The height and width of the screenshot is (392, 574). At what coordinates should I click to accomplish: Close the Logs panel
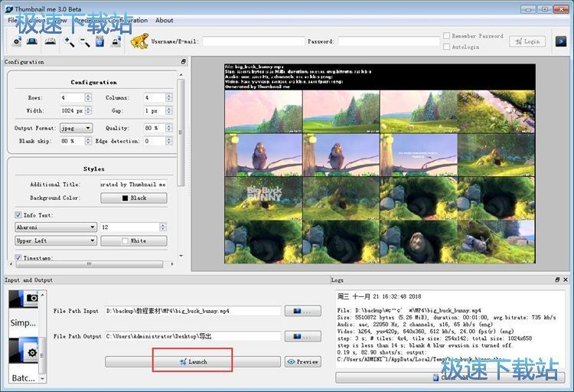click(x=566, y=279)
